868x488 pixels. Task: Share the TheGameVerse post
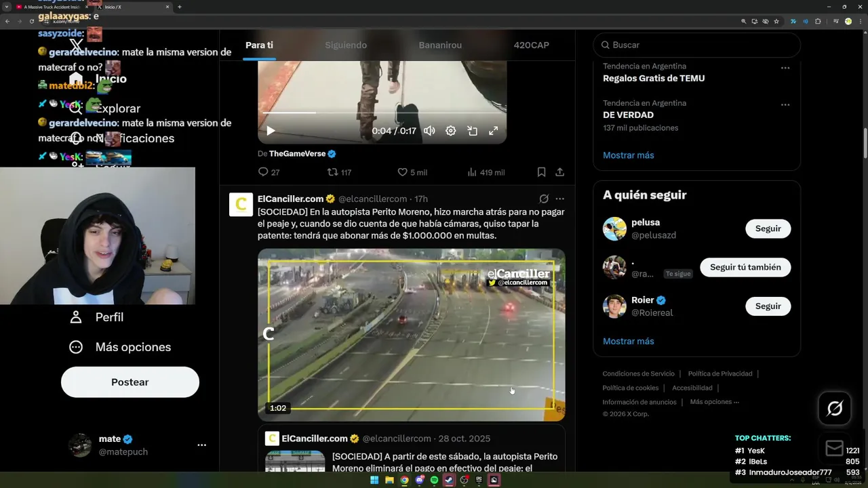coord(560,172)
